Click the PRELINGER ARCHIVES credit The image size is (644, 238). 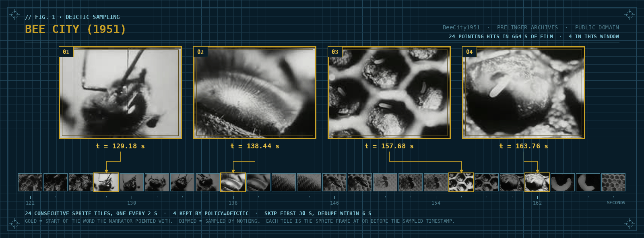pyautogui.click(x=527, y=27)
